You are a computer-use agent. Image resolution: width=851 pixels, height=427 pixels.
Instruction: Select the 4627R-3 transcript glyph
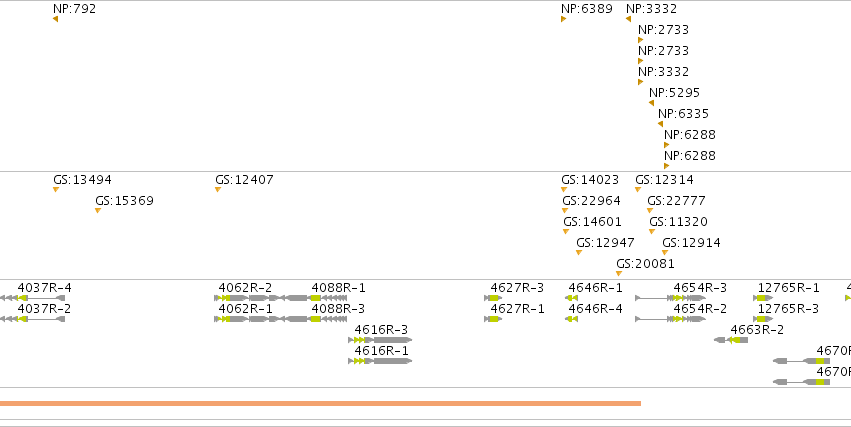493,298
